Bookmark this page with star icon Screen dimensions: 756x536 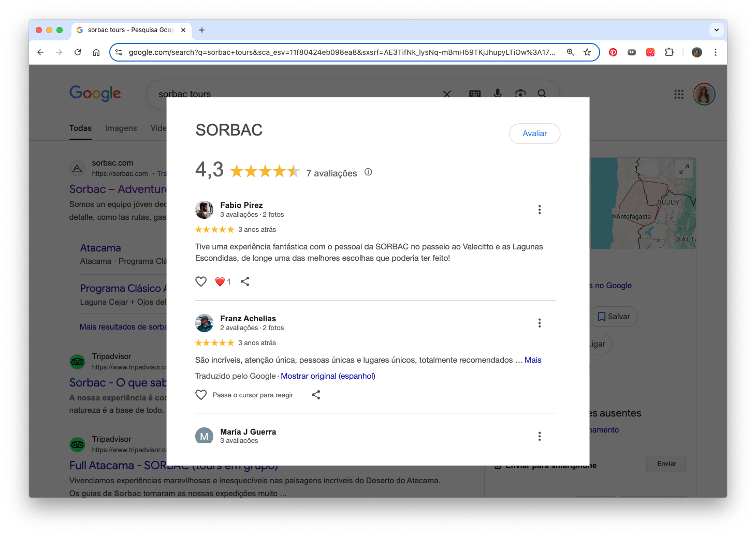pyautogui.click(x=587, y=52)
